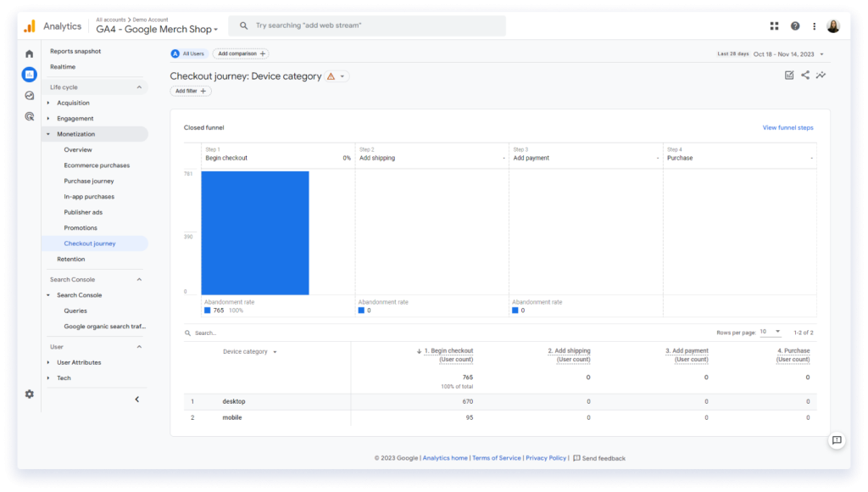Viewport: 868px width, 492px height.
Task: Open the Rows per page dropdown
Action: coord(775,332)
